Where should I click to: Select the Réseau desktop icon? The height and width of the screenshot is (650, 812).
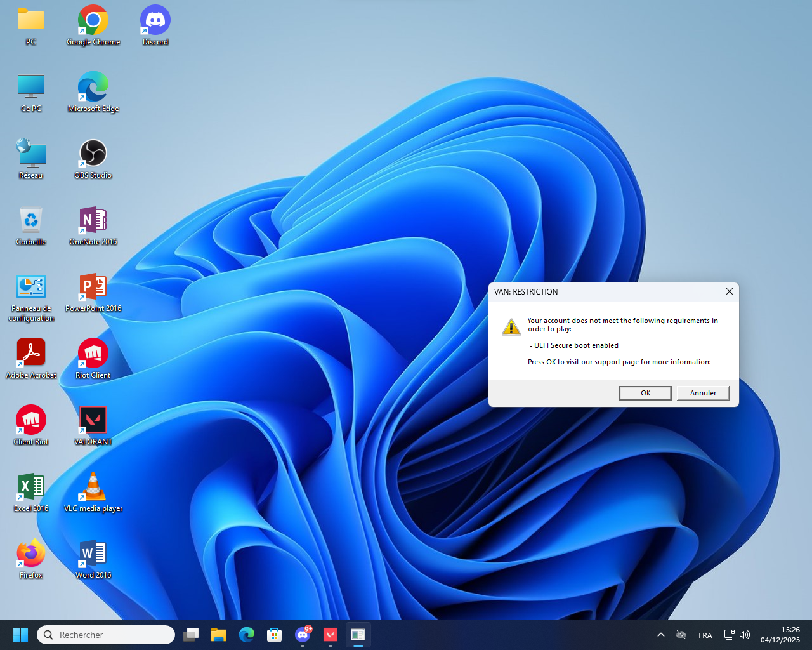pos(31,159)
